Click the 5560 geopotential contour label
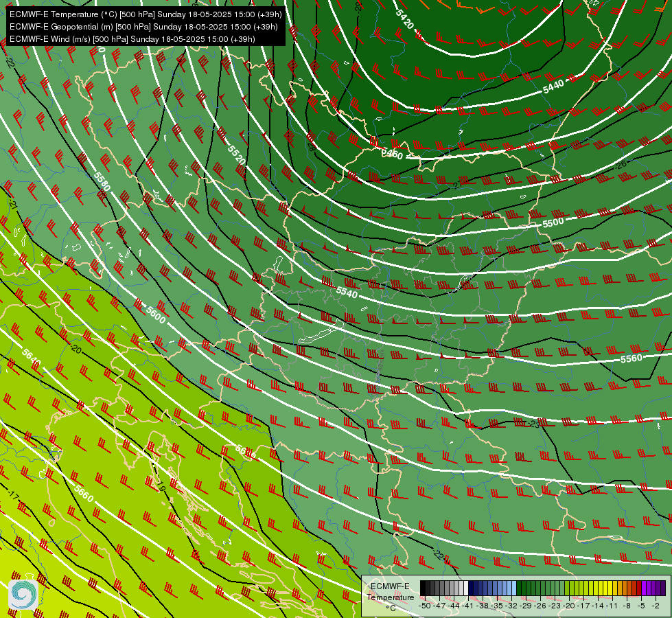 pos(632,358)
